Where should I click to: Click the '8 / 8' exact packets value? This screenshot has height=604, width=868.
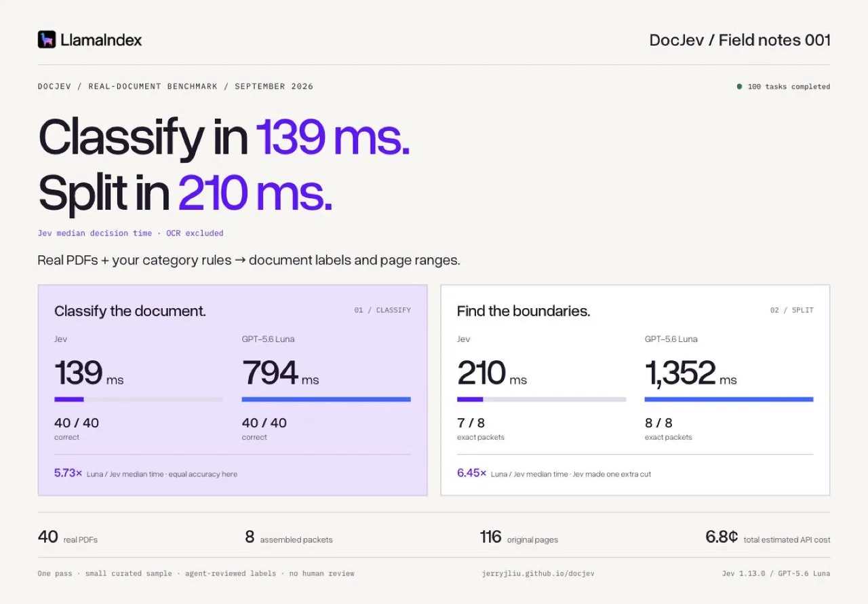click(658, 423)
